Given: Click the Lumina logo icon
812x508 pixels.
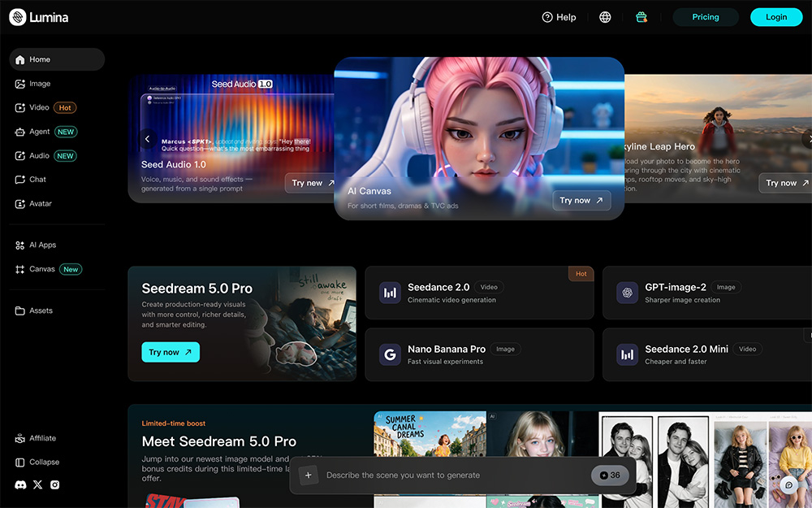Looking at the screenshot, I should 18,17.
